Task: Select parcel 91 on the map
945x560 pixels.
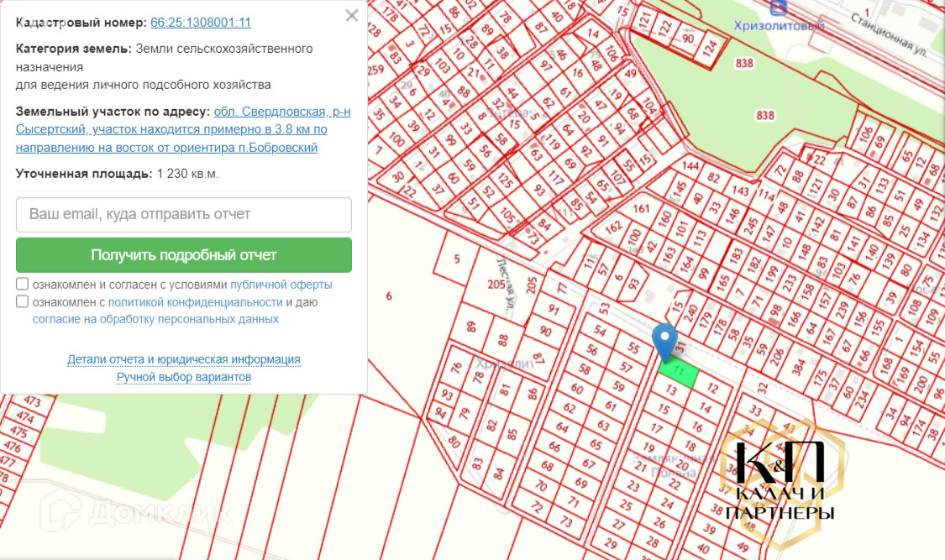Action: (x=554, y=310)
